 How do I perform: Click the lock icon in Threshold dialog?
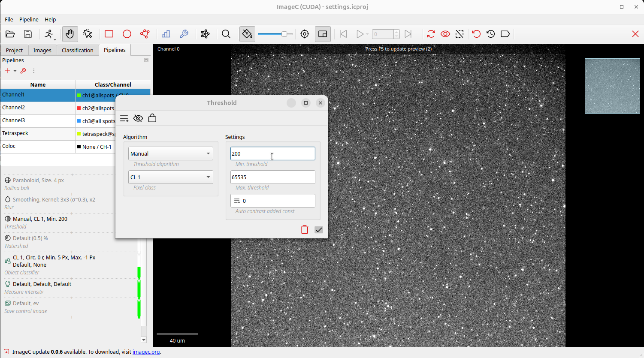[x=152, y=118]
